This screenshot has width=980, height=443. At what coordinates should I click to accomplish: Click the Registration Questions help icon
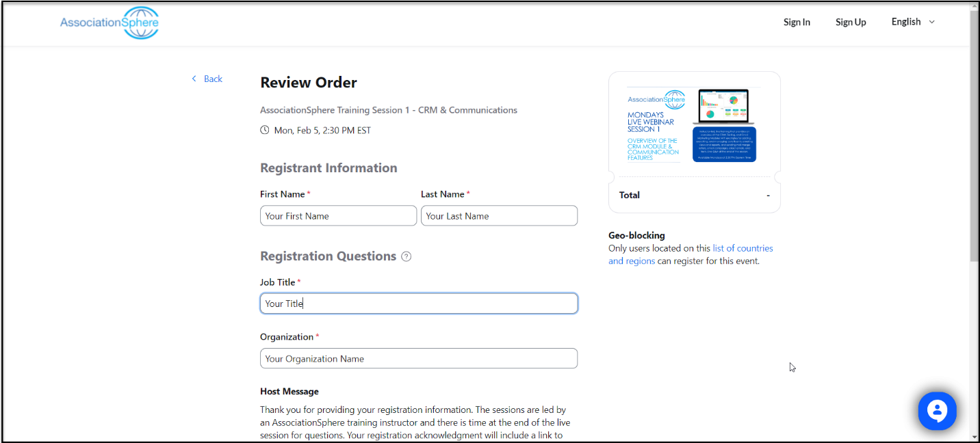coord(406,256)
